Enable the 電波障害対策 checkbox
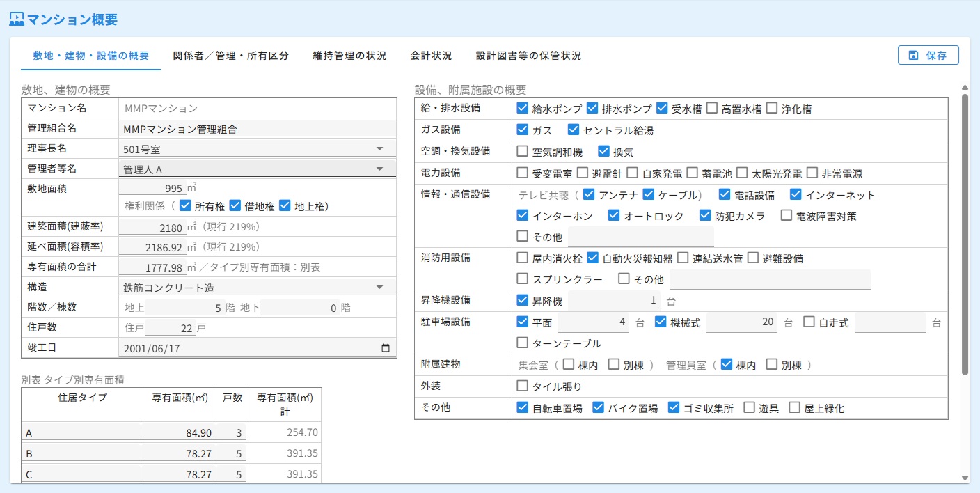This screenshot has width=980, height=493. coord(787,216)
